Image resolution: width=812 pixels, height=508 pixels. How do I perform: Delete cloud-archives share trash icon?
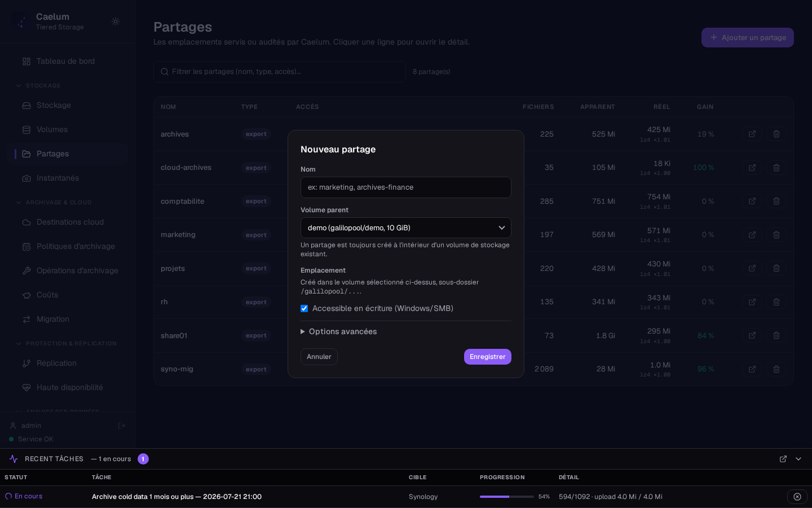click(776, 168)
